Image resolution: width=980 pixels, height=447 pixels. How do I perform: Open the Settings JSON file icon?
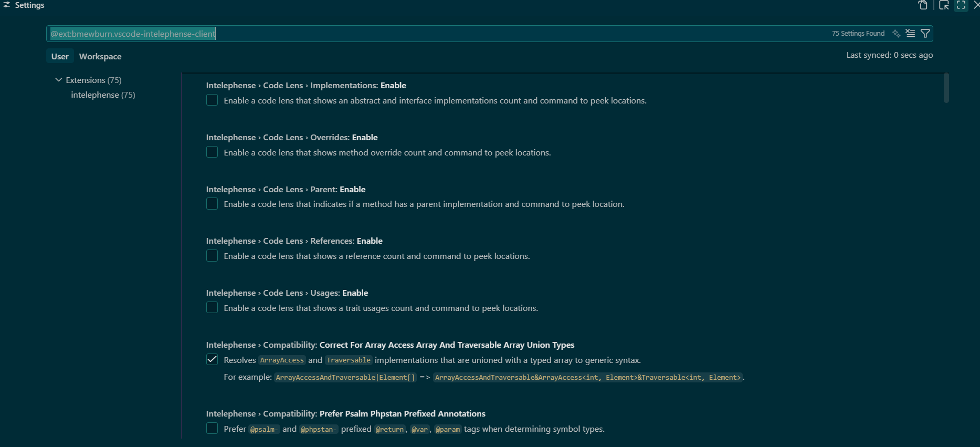click(x=923, y=5)
